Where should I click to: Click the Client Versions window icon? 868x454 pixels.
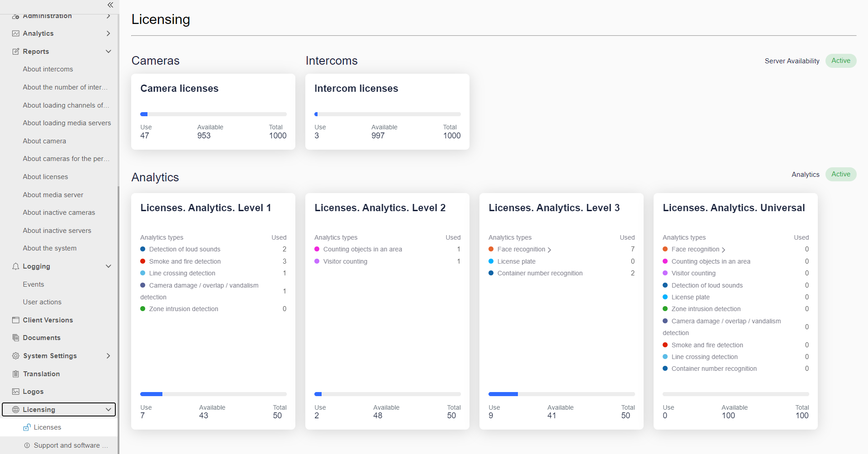(x=16, y=320)
